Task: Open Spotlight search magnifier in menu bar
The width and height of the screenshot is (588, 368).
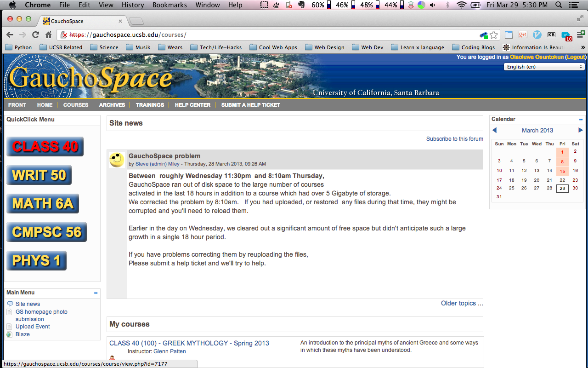Action: click(x=559, y=5)
